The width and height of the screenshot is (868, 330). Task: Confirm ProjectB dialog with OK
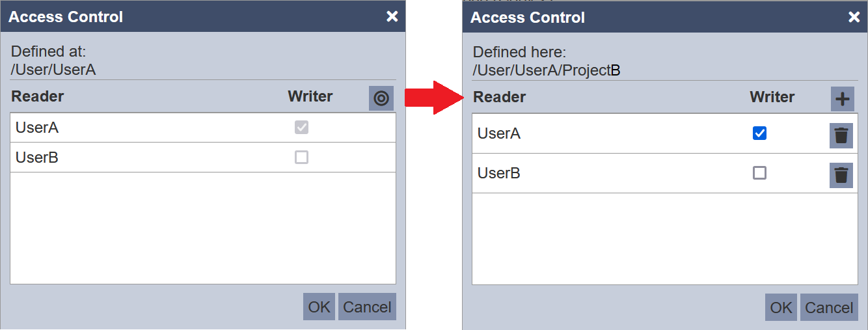pyautogui.click(x=781, y=307)
